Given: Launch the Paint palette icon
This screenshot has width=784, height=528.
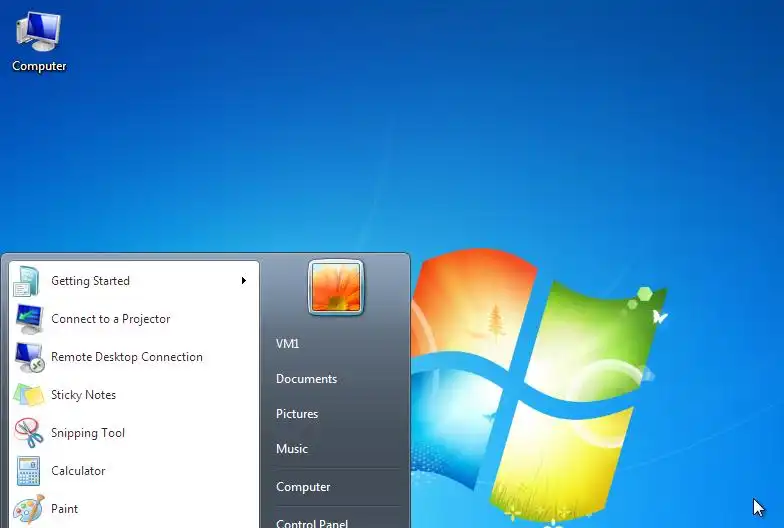Looking at the screenshot, I should (28, 509).
